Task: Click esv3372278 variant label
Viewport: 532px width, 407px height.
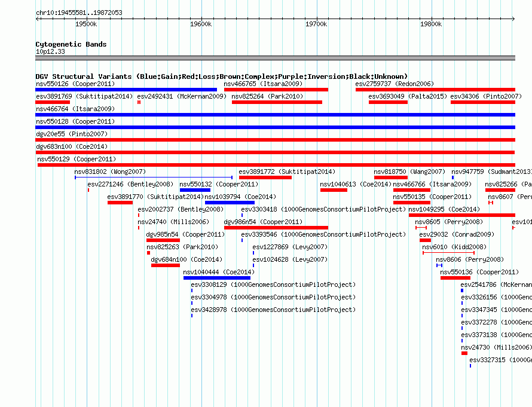Action: [496, 322]
